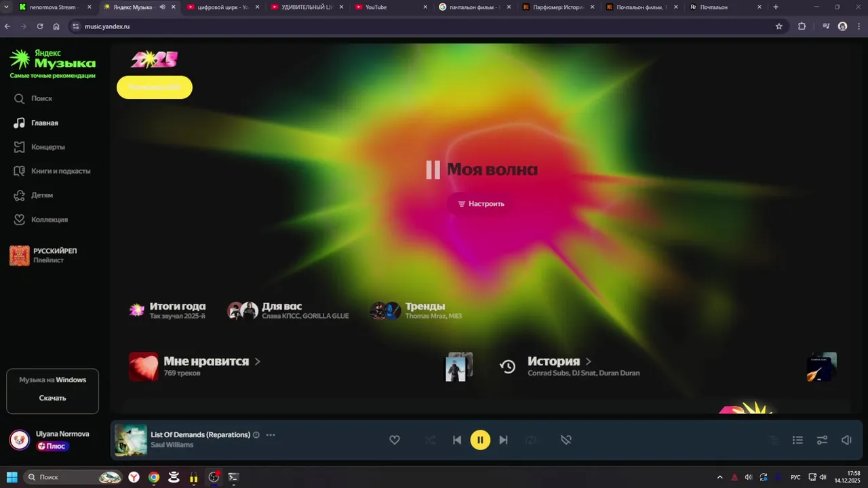The width and height of the screenshot is (868, 488).
Task: Toggle shuffle in the player bar
Action: 431,440
